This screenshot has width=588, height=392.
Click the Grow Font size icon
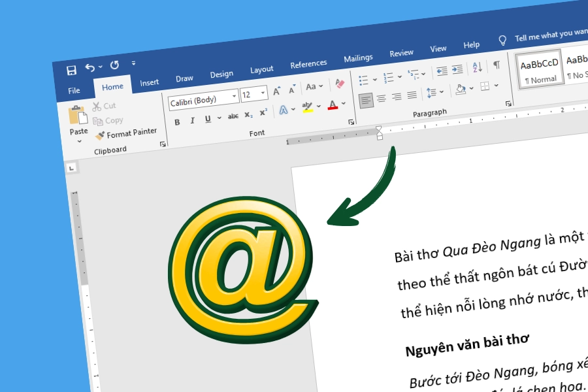(277, 90)
